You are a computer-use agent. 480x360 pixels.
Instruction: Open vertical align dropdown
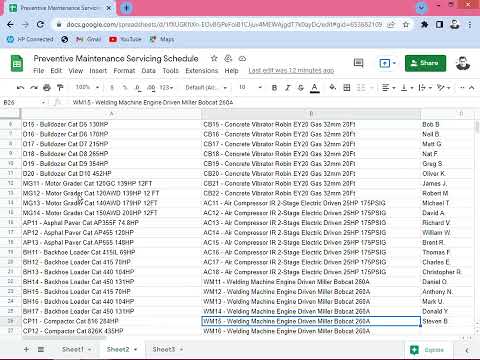(x=407, y=88)
